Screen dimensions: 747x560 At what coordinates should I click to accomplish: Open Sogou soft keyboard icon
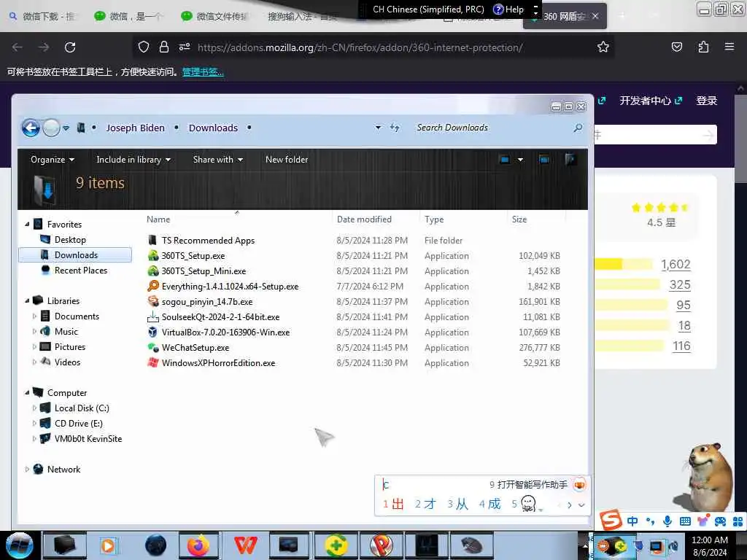point(685,521)
